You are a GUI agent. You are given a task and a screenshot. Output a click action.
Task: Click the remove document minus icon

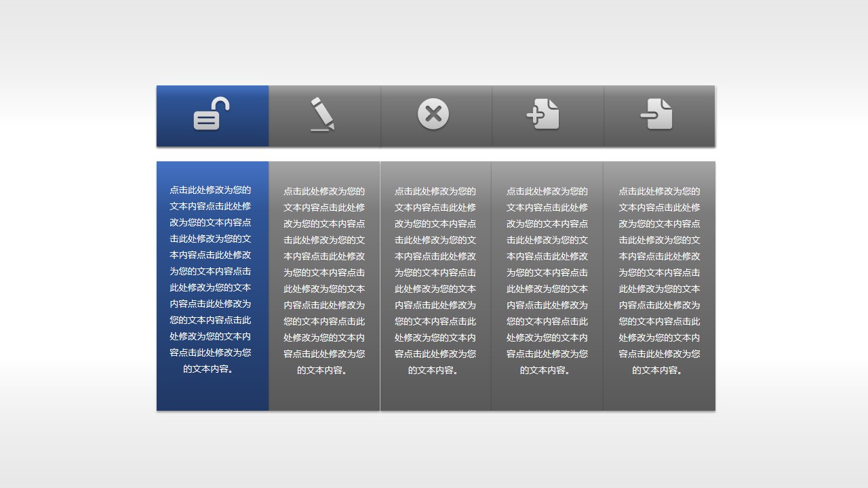656,114
